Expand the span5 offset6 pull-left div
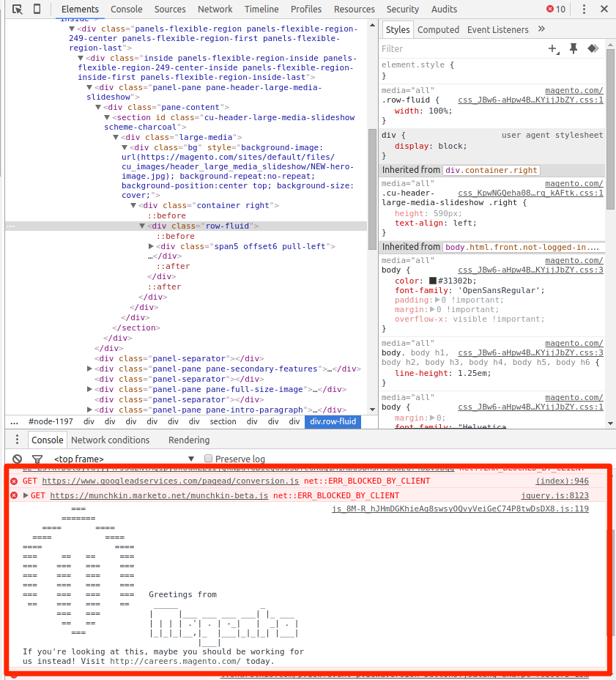Screen dimensions: 616x680 tap(151, 246)
